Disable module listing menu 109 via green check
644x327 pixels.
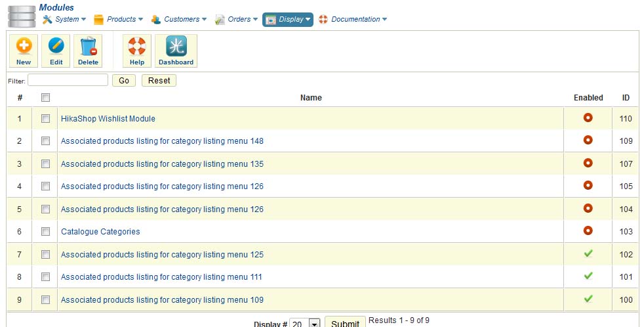coord(588,299)
